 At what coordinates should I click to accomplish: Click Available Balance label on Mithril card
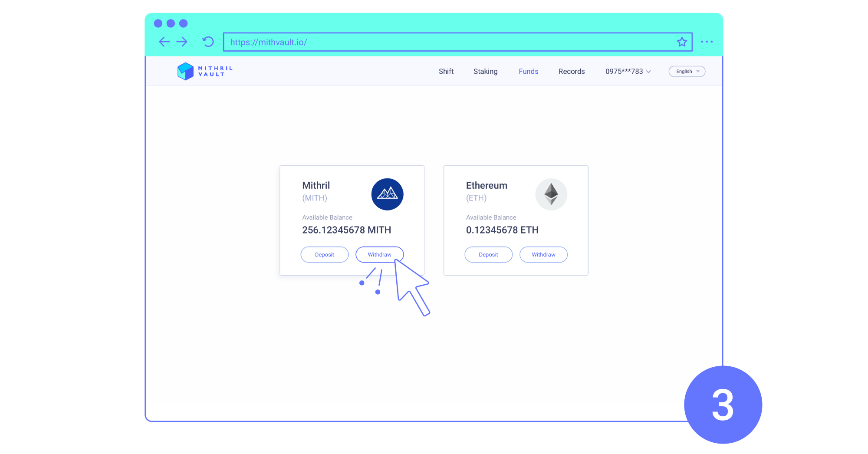[x=327, y=217]
